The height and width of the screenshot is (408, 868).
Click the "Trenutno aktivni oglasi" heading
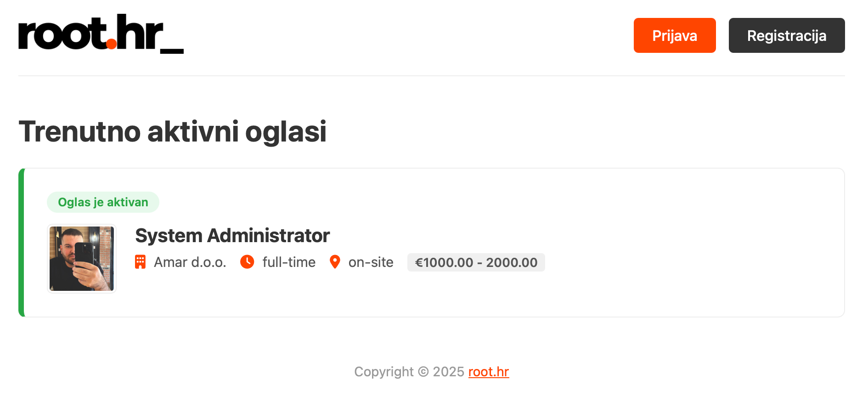[x=172, y=131]
